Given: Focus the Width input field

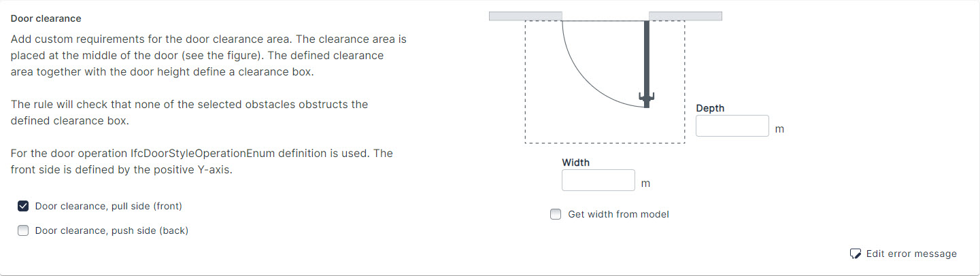Looking at the screenshot, I should pos(598,180).
